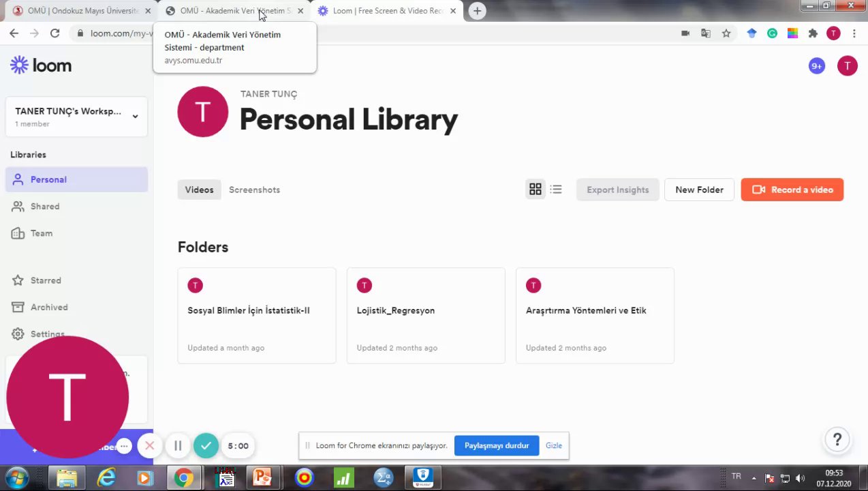The width and height of the screenshot is (868, 491).
Task: Switch to the Screenshots tab
Action: [254, 190]
